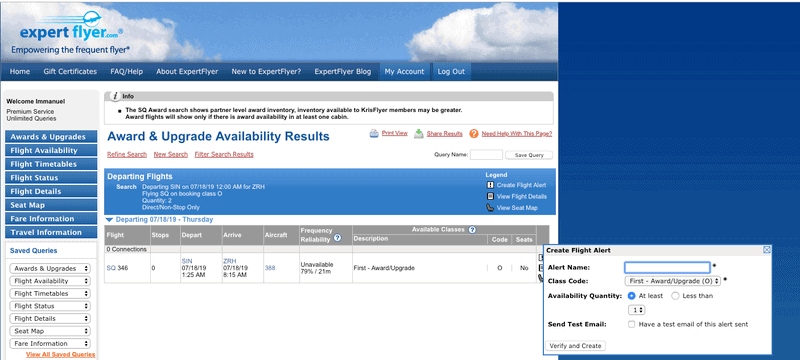Open the availability quantity number dropdown
The image size is (800, 360).
[x=637, y=310]
